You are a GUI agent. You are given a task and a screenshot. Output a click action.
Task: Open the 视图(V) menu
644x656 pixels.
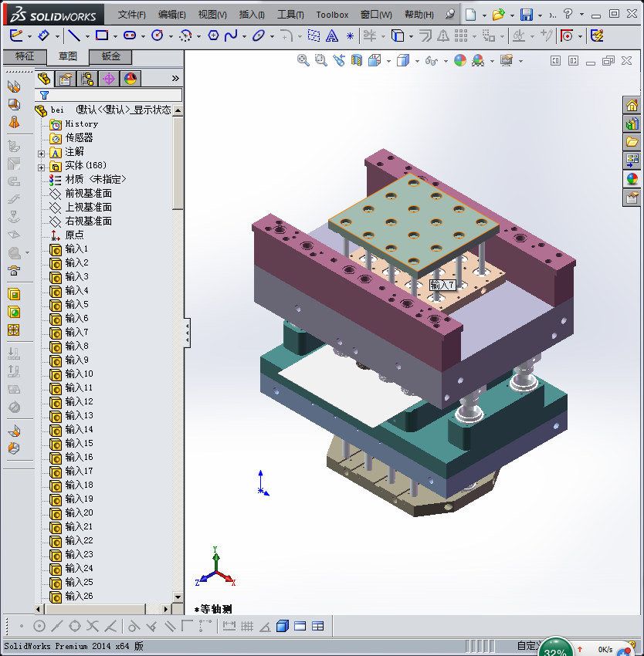tap(212, 15)
